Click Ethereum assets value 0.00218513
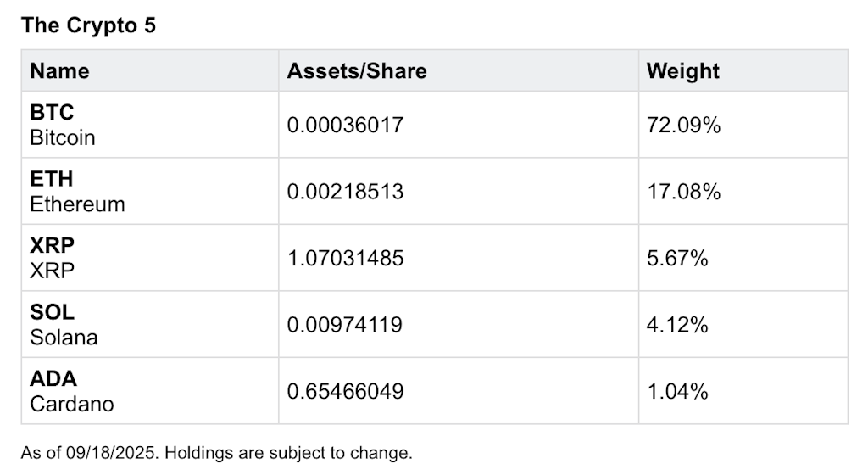This screenshot has height=475, width=868. click(345, 192)
